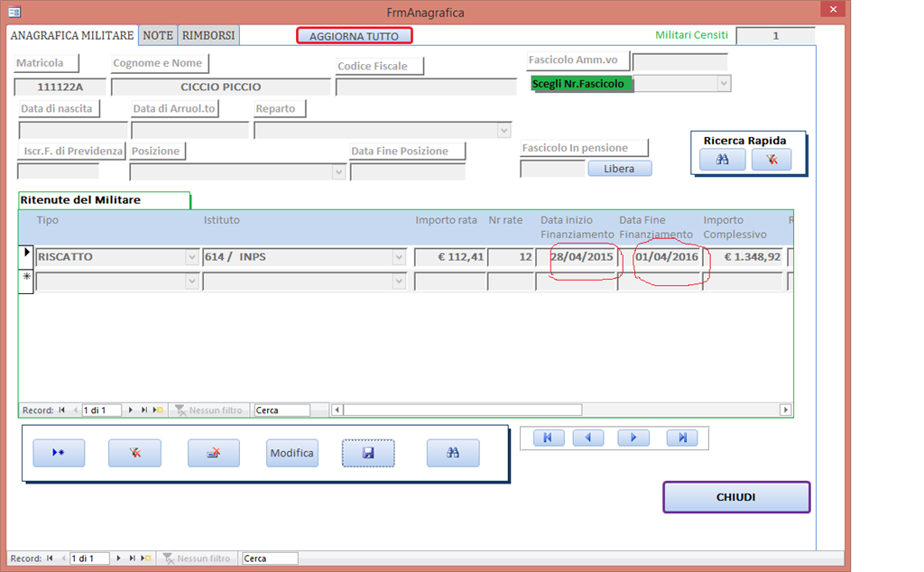Click the save record floppy disk button

pos(368,453)
